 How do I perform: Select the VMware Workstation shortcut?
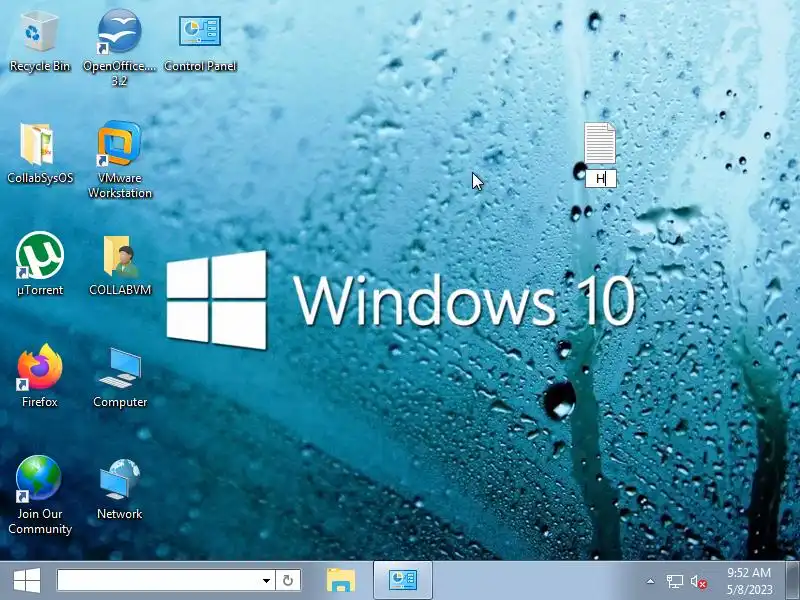(119, 143)
